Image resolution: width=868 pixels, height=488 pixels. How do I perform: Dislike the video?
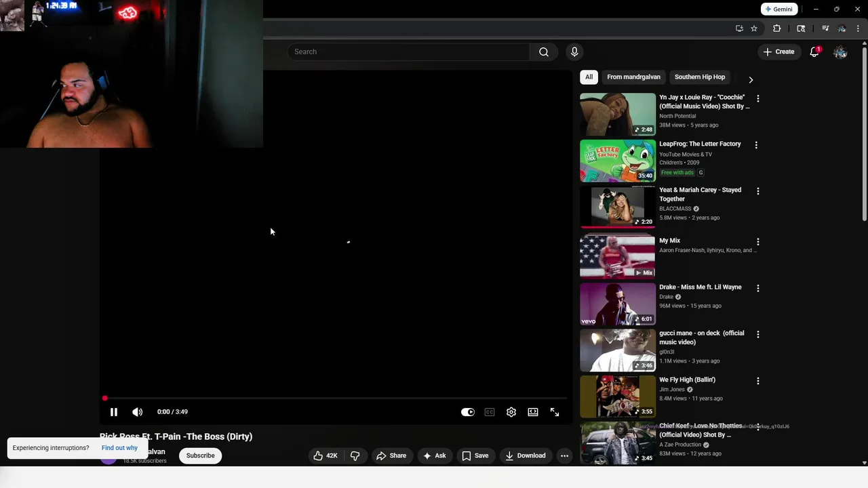coord(355,456)
